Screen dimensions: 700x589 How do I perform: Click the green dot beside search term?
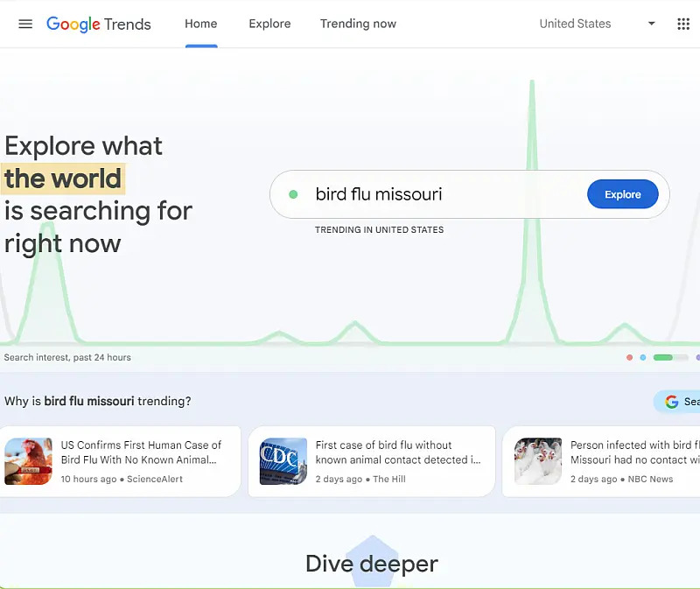click(293, 194)
